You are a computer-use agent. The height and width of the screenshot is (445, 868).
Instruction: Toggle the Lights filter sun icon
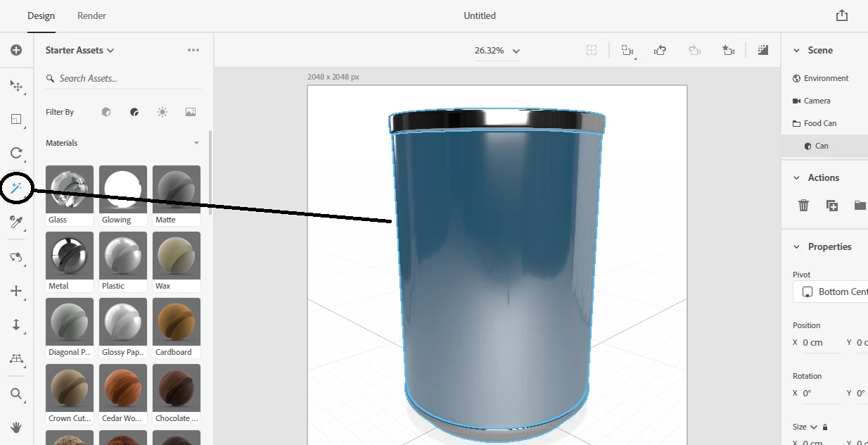click(x=162, y=112)
